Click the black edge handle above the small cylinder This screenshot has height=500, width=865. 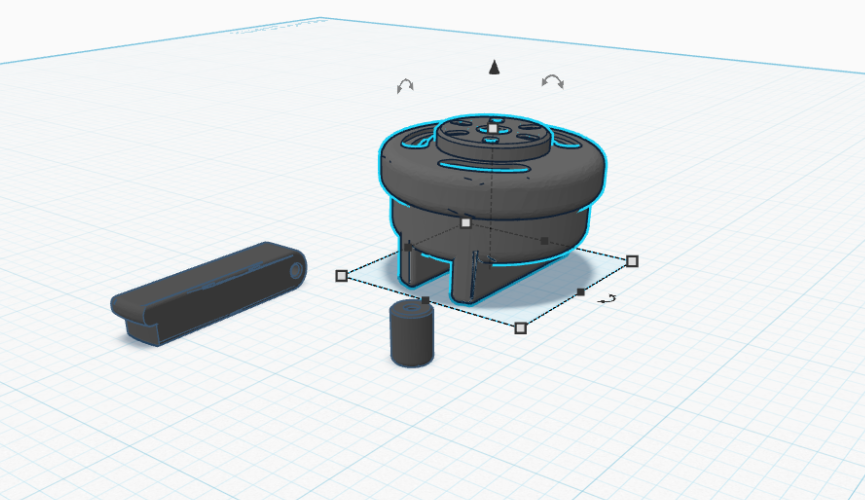[425, 300]
